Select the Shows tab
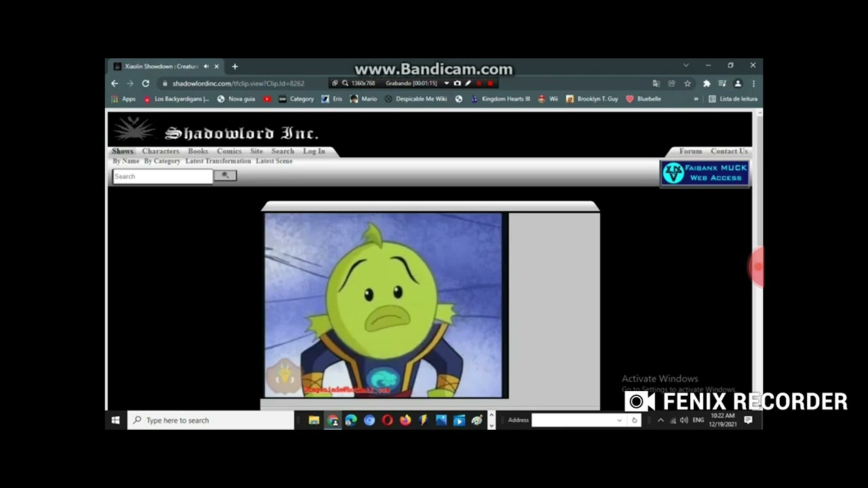Image resolution: width=868 pixels, height=488 pixels. click(123, 151)
